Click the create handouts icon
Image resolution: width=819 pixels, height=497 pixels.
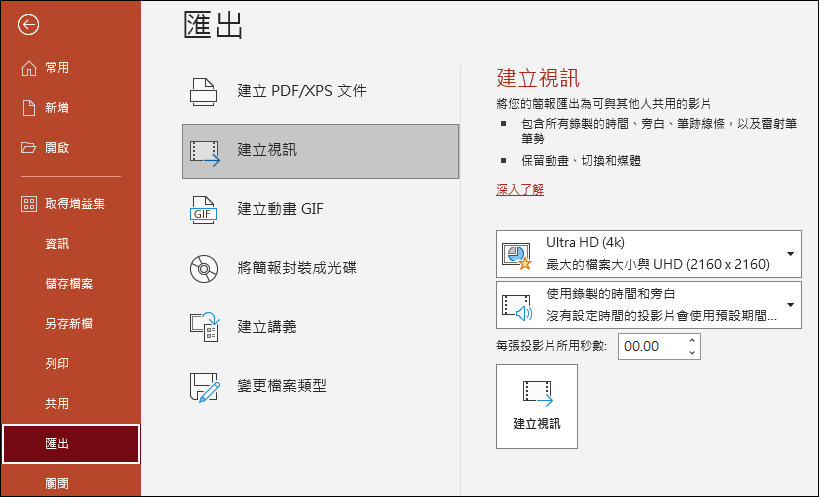(204, 327)
